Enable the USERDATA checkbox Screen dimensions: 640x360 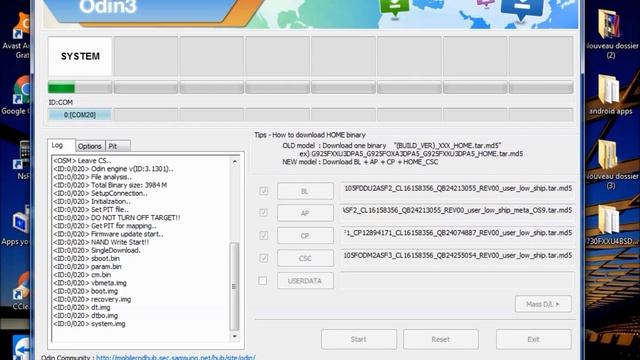point(263,280)
